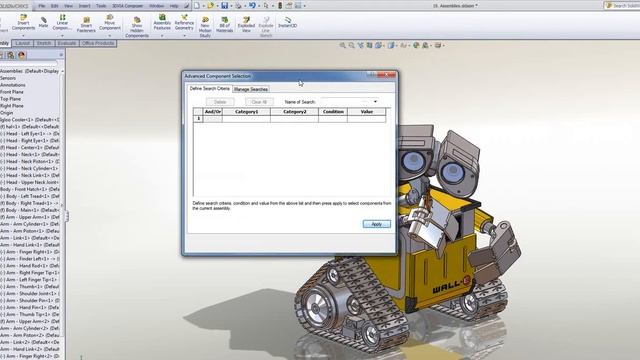640x360 pixels.
Task: Start a New Motion Study
Action: (x=205, y=27)
